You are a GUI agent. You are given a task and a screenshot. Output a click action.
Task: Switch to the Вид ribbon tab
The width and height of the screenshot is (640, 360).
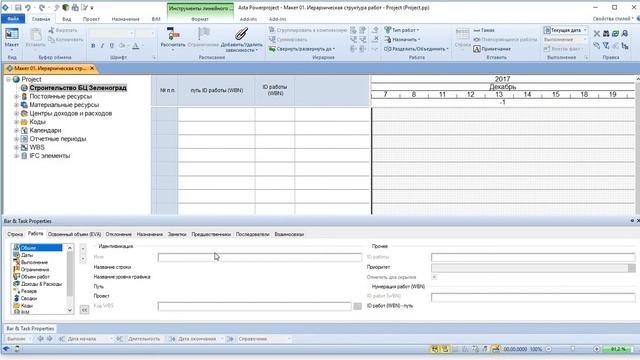point(67,19)
